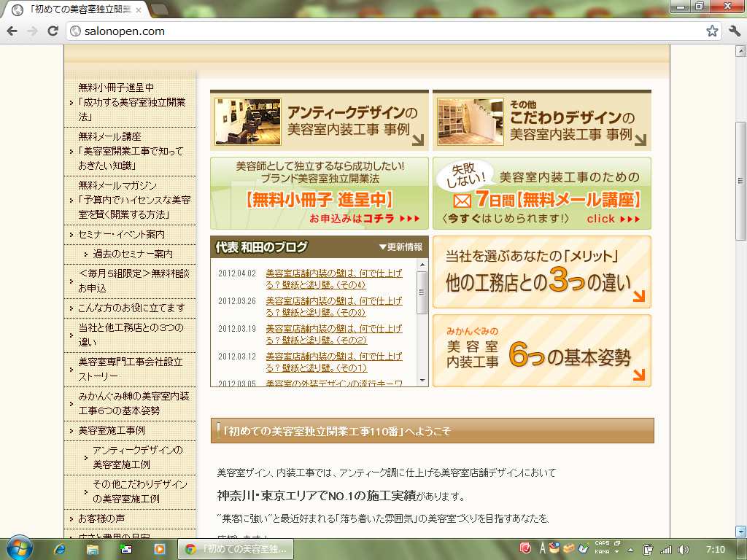
Task: Open blog post dated 2012.03.19 (その2)
Action: point(334,334)
